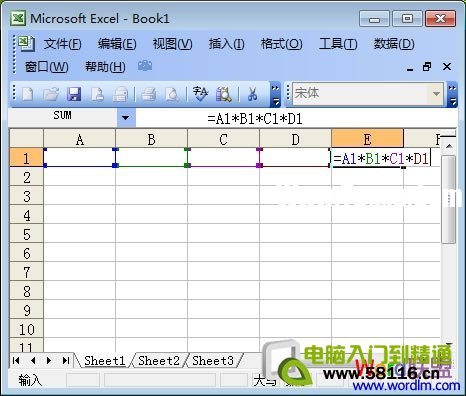Viewport: 466px width, 396px height.
Task: Click the Cut scissors icon
Action: [x=252, y=94]
